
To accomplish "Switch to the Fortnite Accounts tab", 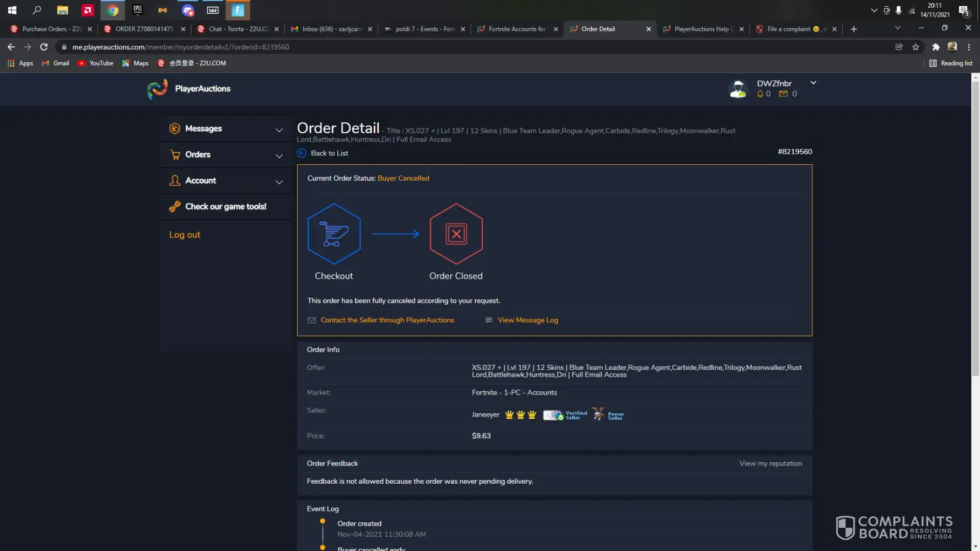I will coord(516,29).
